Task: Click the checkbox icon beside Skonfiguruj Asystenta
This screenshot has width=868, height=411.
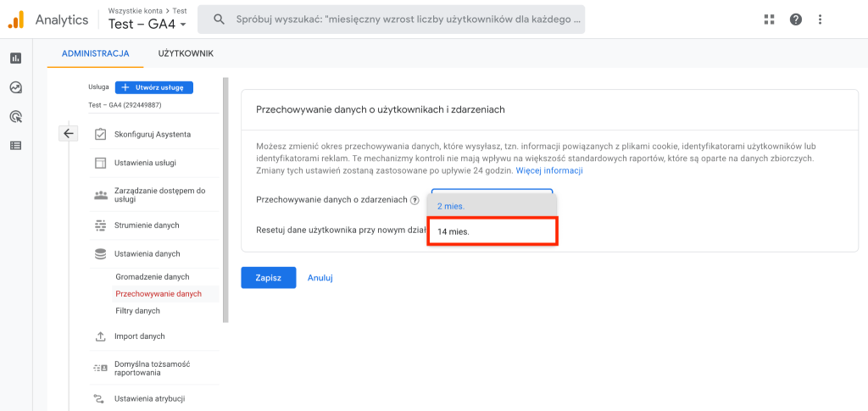Action: 100,135
